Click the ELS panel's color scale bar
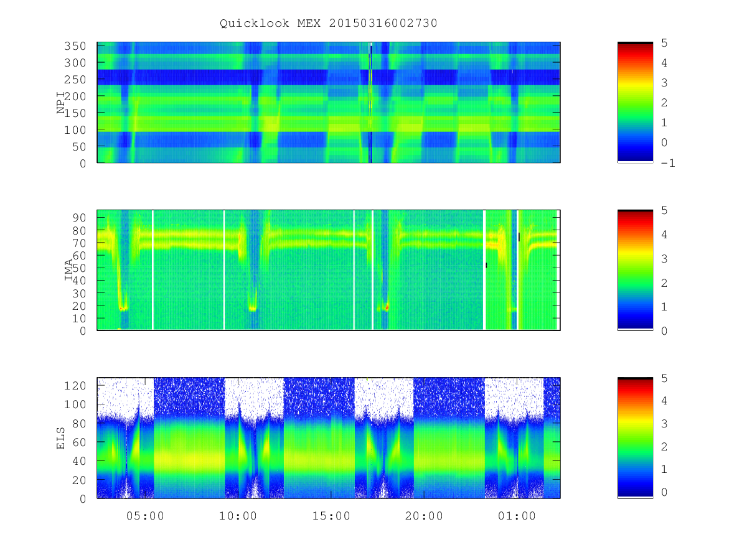Viewport: 747px width, 560px height. [635, 437]
